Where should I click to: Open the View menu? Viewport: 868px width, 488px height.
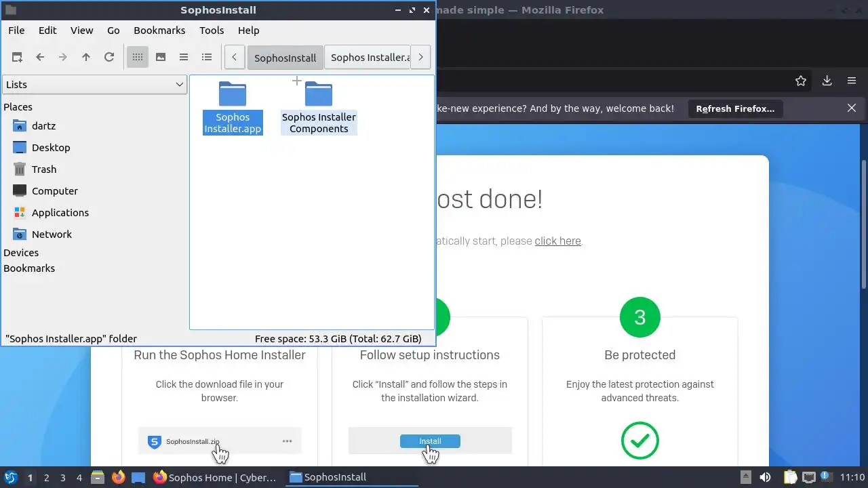pos(82,30)
